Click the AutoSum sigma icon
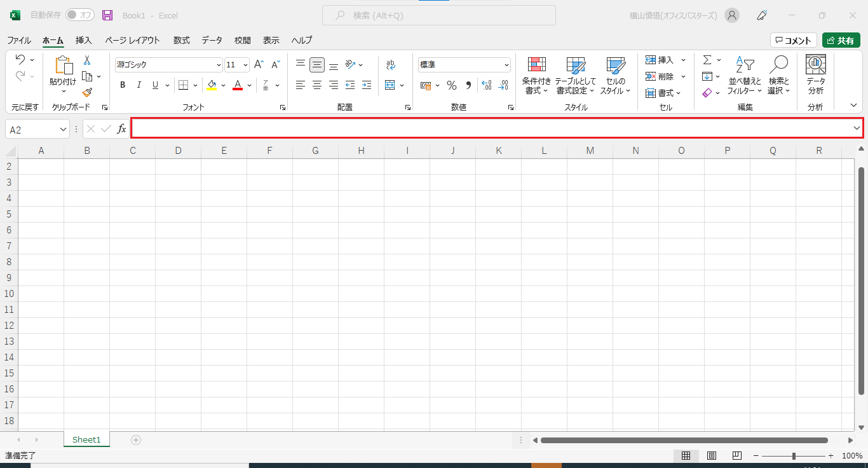 pos(707,60)
